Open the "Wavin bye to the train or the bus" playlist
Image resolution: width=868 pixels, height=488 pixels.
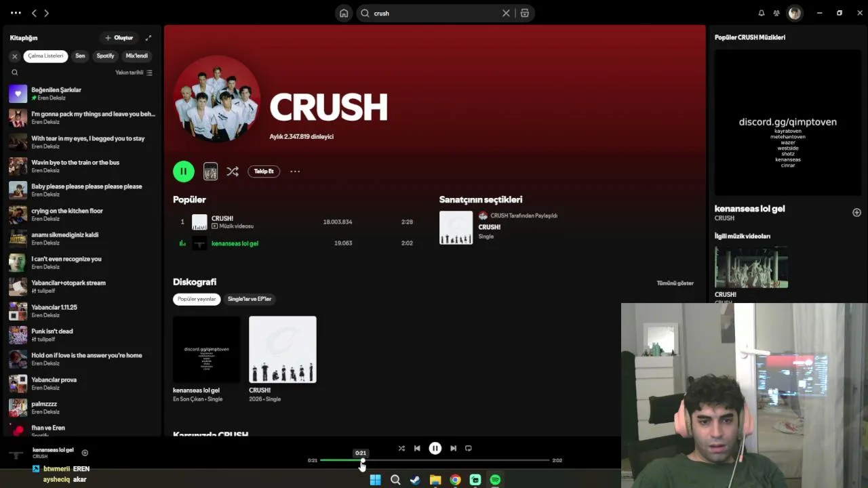82,166
